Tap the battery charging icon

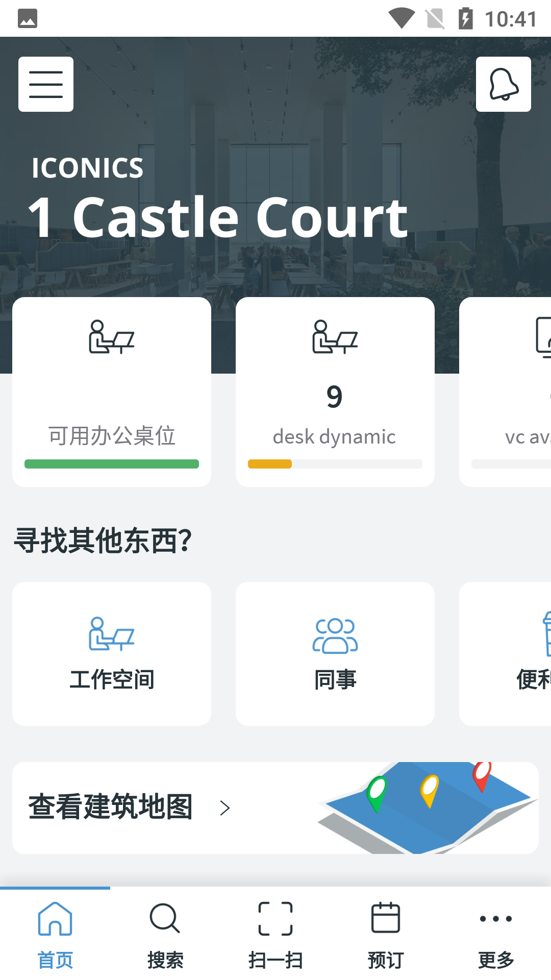(x=465, y=18)
